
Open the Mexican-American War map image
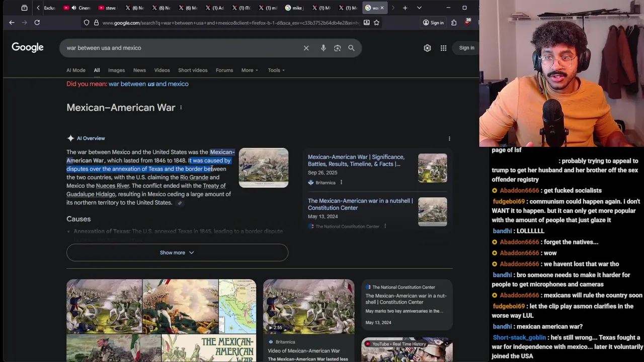pyautogui.click(x=237, y=307)
